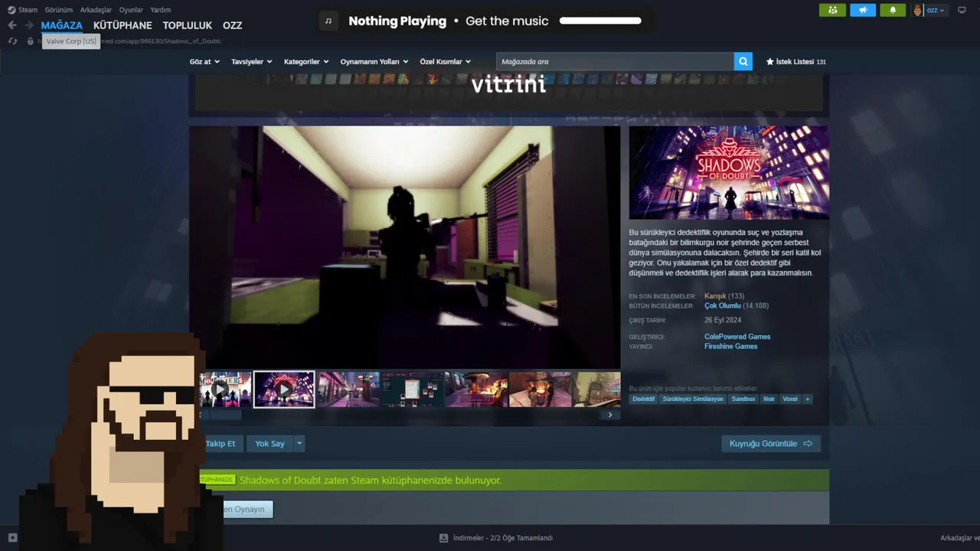980x551 pixels.
Task: Click the Kuyruğu Görüntüle button
Action: point(771,443)
